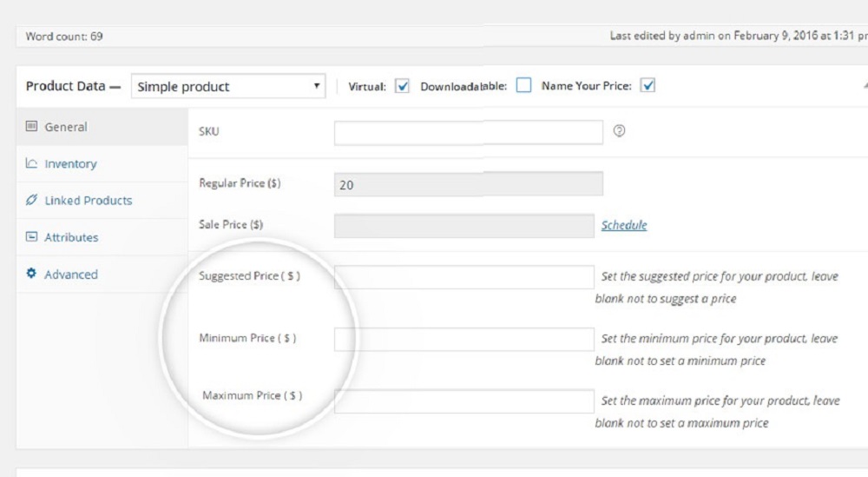868x477 pixels.
Task: Click the 'Set the minimum price' description
Action: 716,349
